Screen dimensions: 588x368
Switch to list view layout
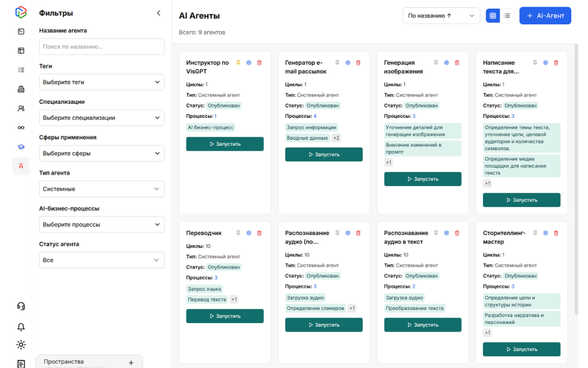(x=506, y=15)
